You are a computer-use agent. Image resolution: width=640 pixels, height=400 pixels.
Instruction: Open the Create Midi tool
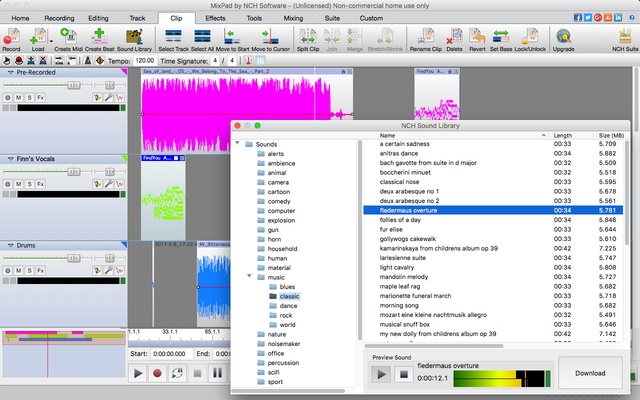click(68, 40)
